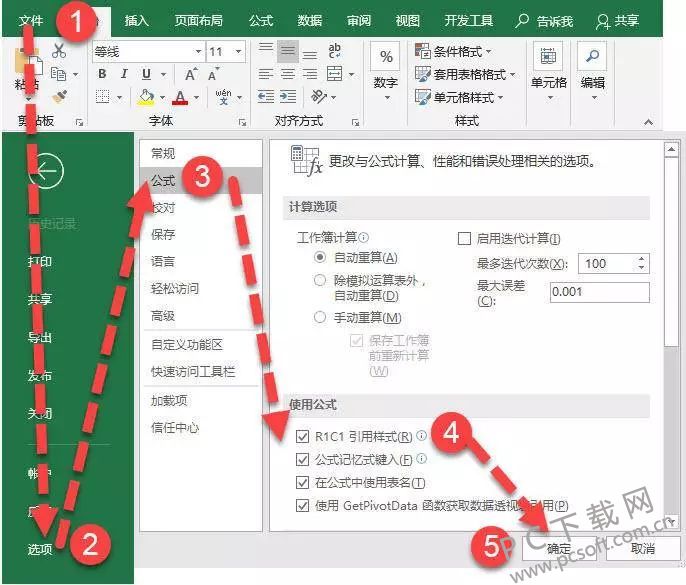
Task: Open the font name 等线 dropdown
Action: coord(196,51)
